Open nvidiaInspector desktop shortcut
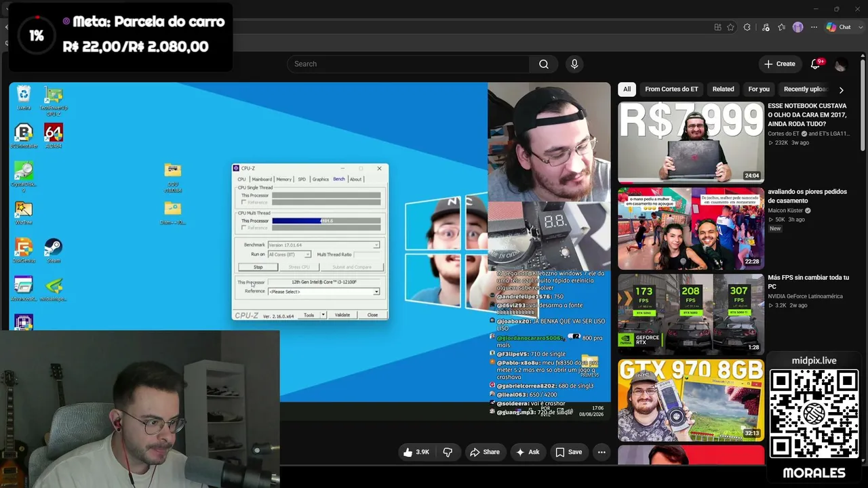Image resolution: width=868 pixels, height=488 pixels. tap(54, 289)
